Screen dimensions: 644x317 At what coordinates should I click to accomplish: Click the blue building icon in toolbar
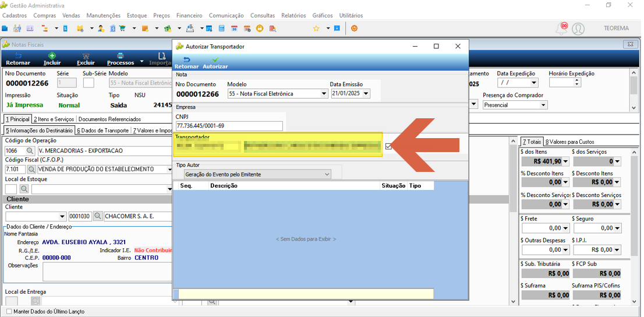[x=5, y=29]
